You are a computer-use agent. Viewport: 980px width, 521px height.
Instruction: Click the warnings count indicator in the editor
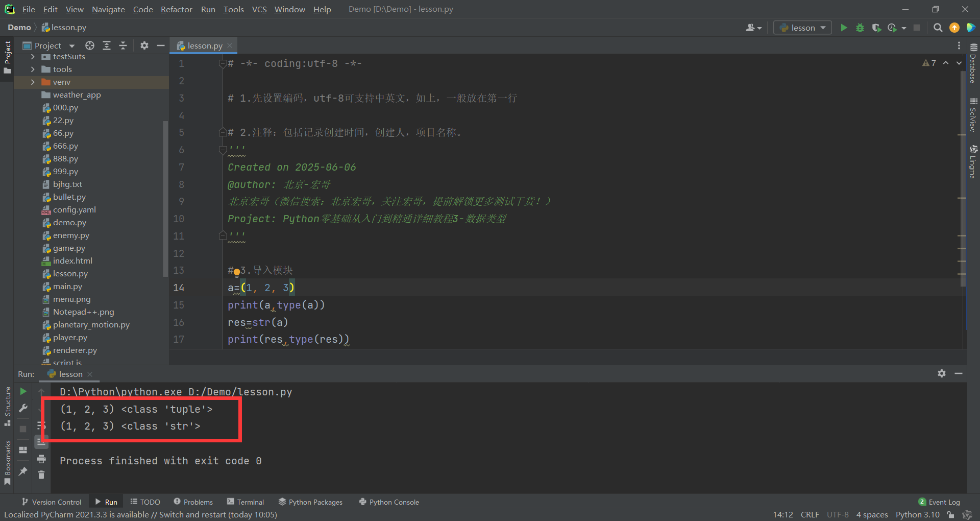pos(929,63)
